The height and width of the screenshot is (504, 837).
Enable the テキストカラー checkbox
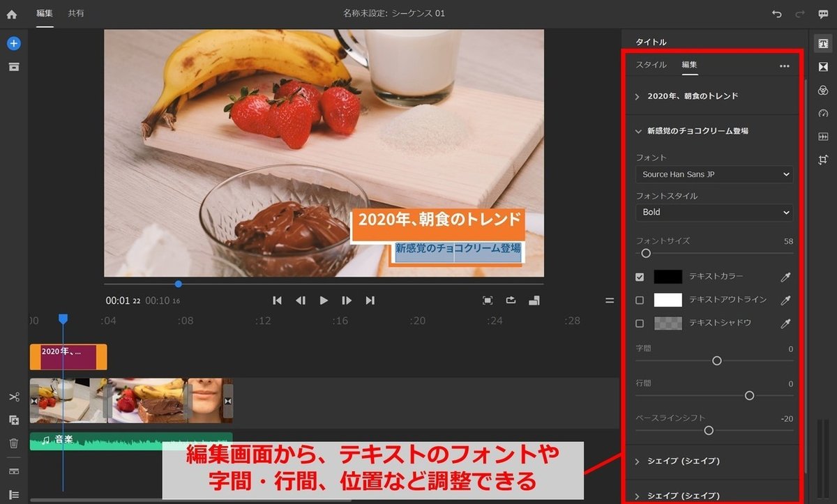[x=640, y=276]
